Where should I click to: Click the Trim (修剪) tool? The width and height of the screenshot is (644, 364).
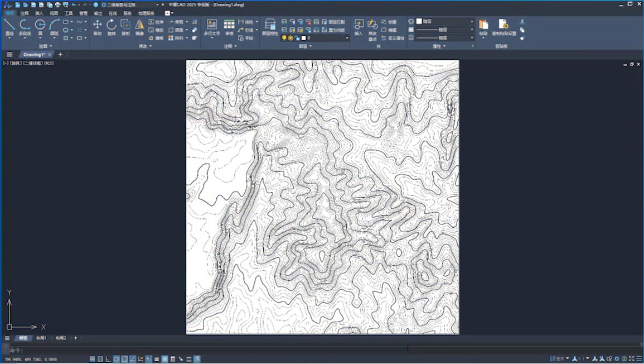coord(177,22)
